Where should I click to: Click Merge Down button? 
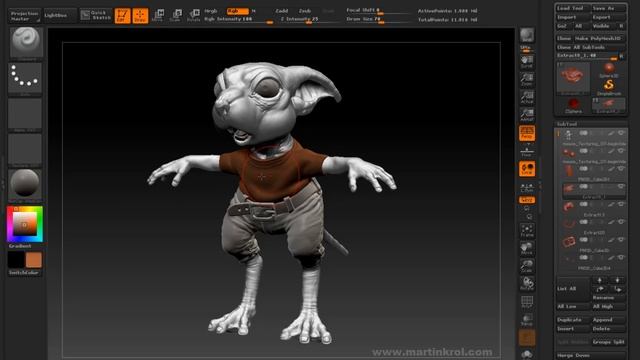(x=590, y=356)
